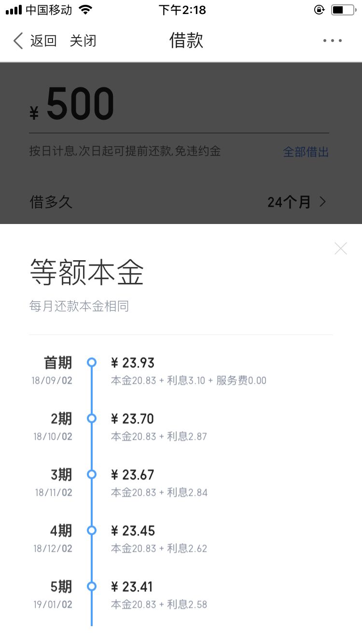
Task: Tap the battery indicator icon
Action: pos(342,10)
